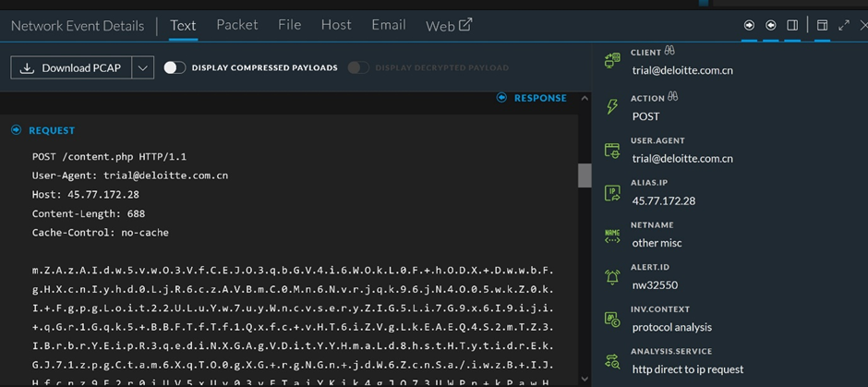Screen dimensions: 868x387
Task: Click the binoculars icon next to ACTION
Action: [x=673, y=97]
